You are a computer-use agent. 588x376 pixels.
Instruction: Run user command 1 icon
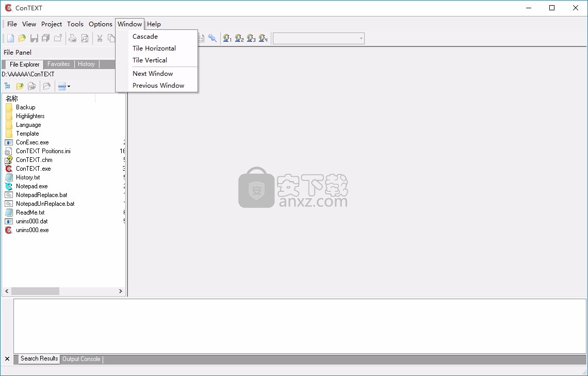(227, 38)
